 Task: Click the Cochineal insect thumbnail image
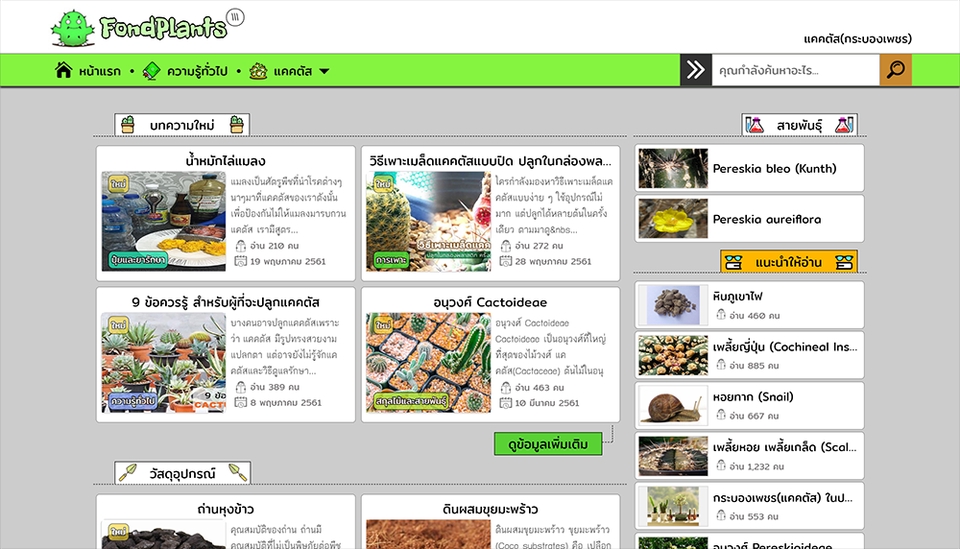pyautogui.click(x=673, y=355)
